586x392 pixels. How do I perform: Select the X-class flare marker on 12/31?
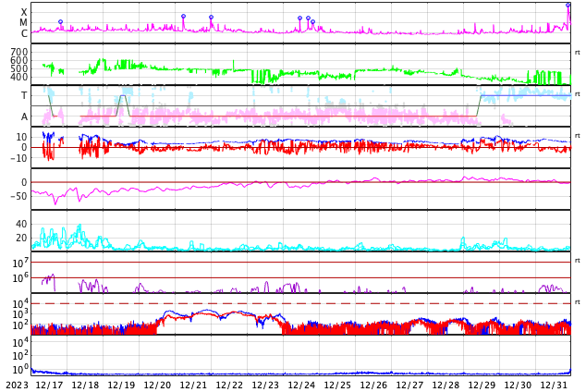568,6
